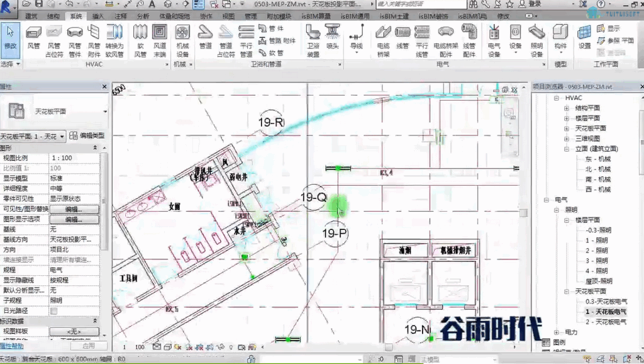
Task: Click the 编辑类型 edit type button
Action: click(x=87, y=136)
